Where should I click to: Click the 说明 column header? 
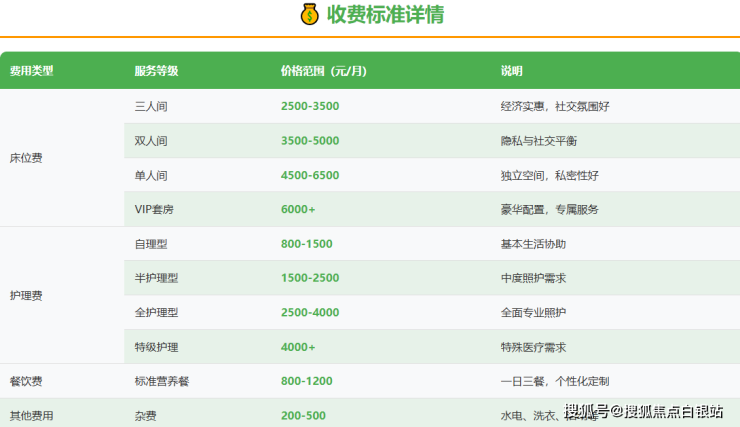tap(511, 71)
